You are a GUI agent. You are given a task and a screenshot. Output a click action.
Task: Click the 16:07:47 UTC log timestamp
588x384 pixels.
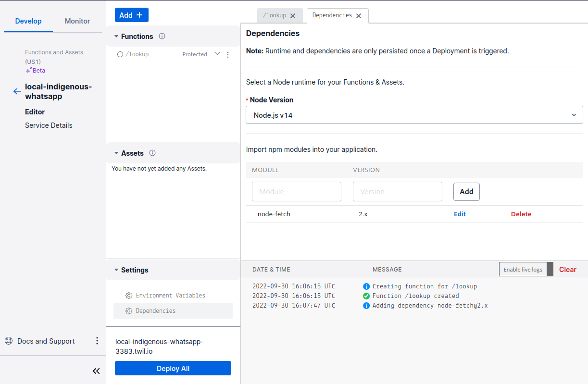tap(294, 306)
